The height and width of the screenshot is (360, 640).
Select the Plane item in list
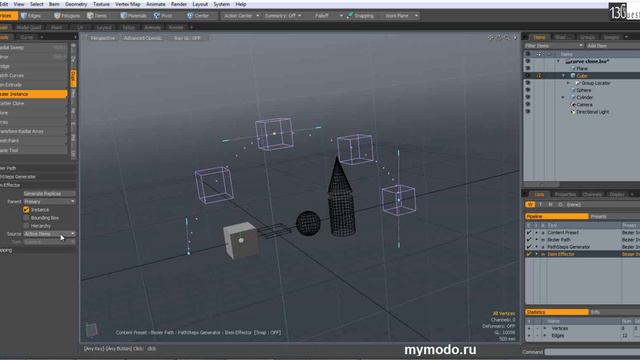[582, 68]
